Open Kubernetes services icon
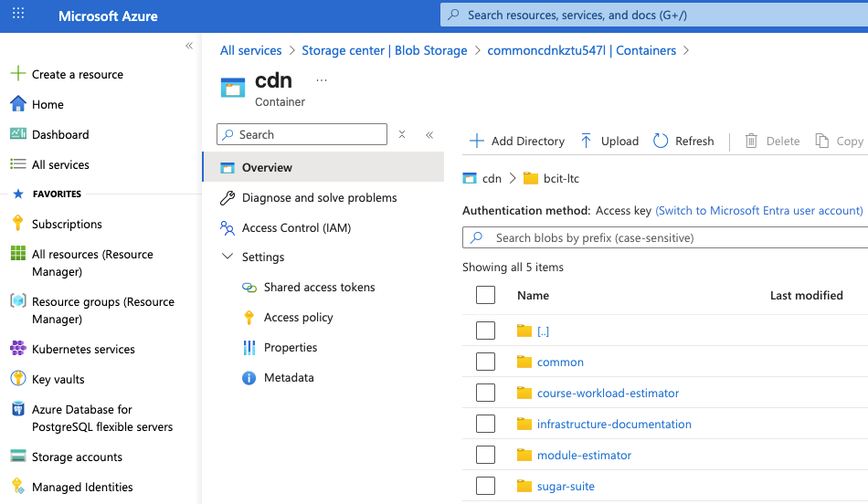Viewport: 868px width, 504px height. click(18, 348)
